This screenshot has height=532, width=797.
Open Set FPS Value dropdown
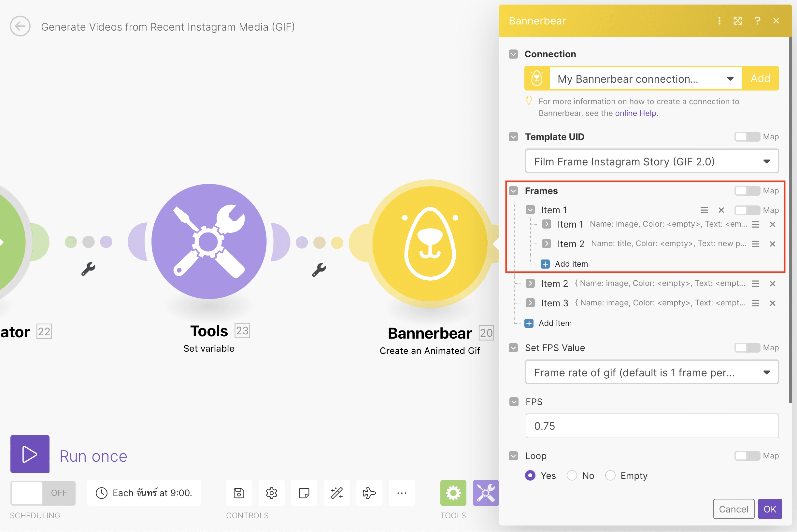click(x=651, y=372)
